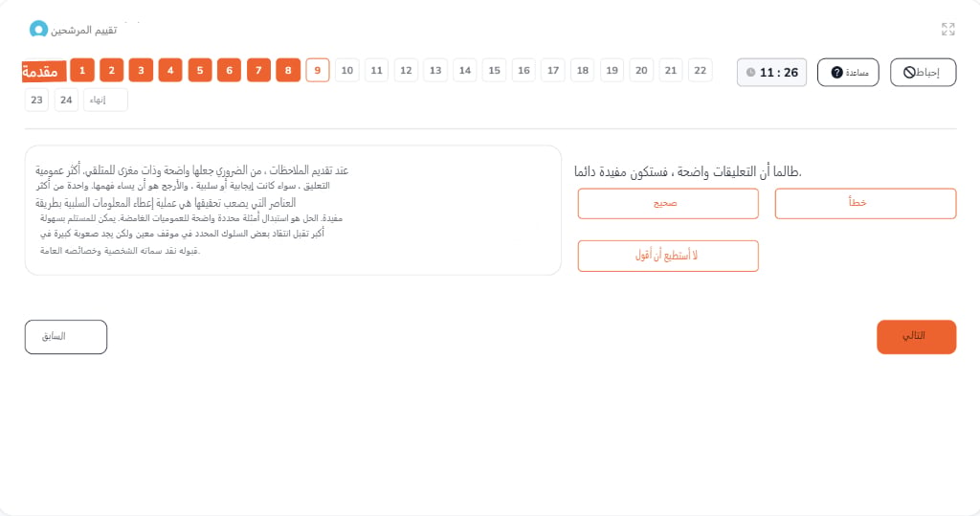Jump to question 20
Image resolution: width=980 pixels, height=516 pixels.
(x=641, y=70)
